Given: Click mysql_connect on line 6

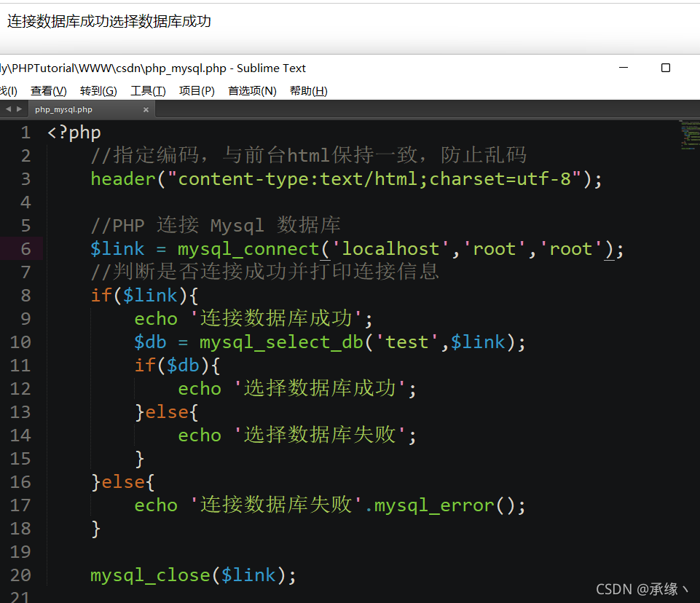Looking at the screenshot, I should [248, 249].
